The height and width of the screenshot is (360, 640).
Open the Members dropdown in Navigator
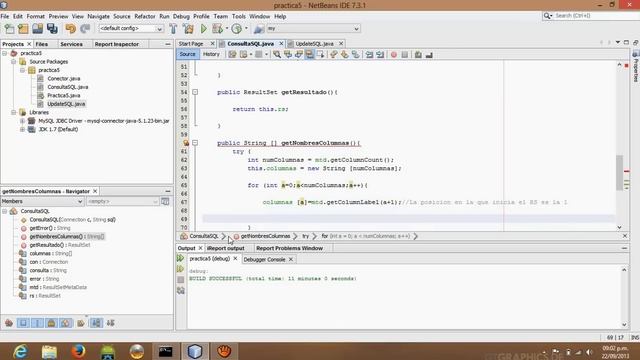(42, 201)
